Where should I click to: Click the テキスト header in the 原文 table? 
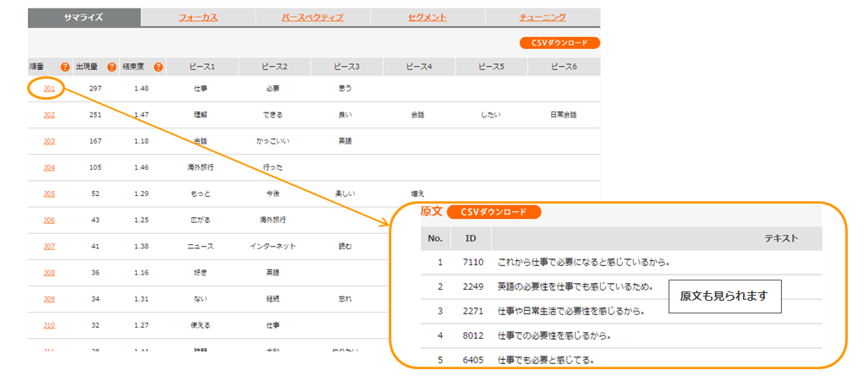coord(781,238)
